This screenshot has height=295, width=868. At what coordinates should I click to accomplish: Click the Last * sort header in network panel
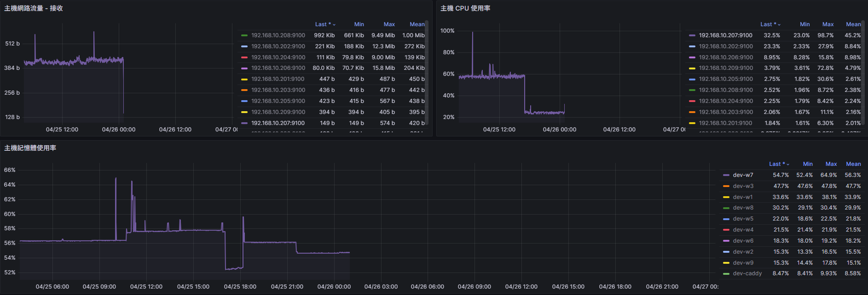[x=324, y=24]
